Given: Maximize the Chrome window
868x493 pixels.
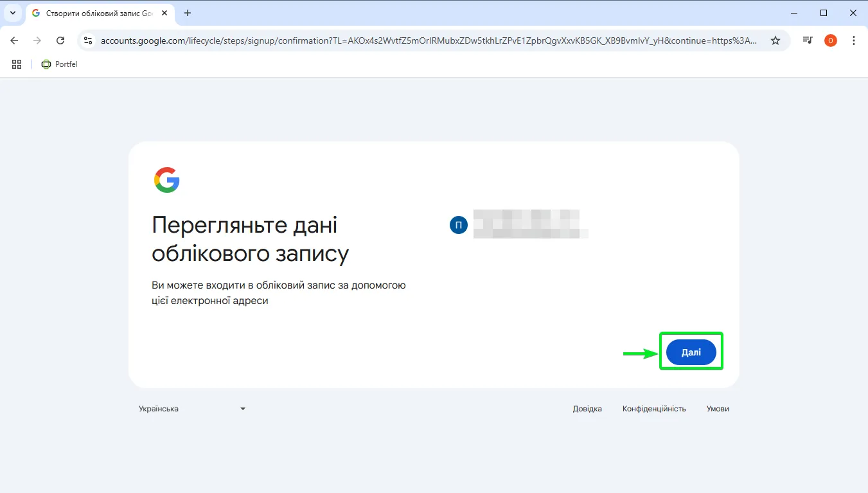Looking at the screenshot, I should (x=823, y=13).
